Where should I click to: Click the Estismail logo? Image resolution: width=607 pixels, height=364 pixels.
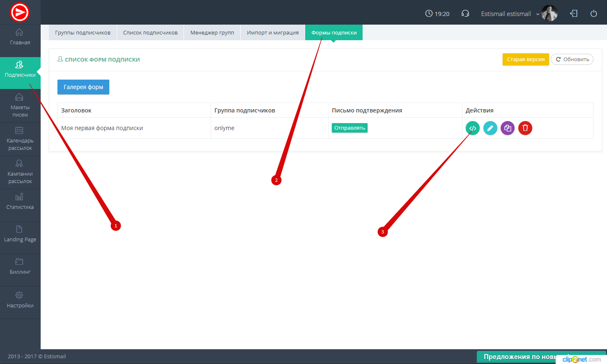(x=20, y=12)
